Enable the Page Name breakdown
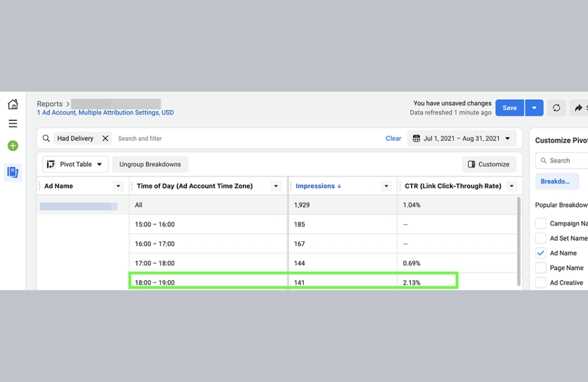Screen dimensions: 588x382 (540, 267)
